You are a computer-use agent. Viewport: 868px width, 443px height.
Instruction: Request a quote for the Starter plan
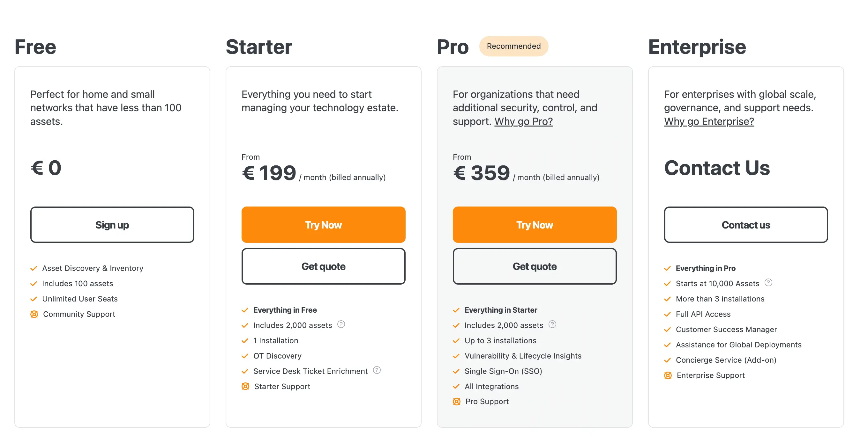(x=323, y=266)
